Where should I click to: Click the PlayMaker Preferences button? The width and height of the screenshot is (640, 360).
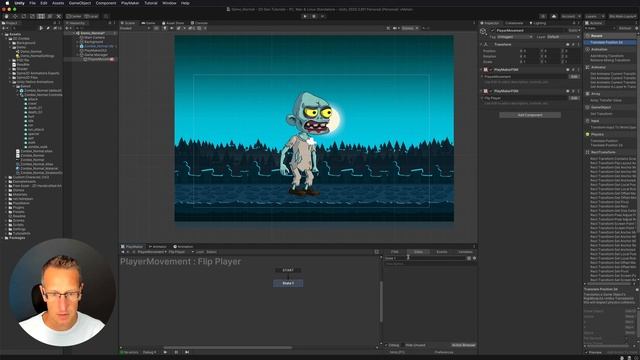pos(444,352)
